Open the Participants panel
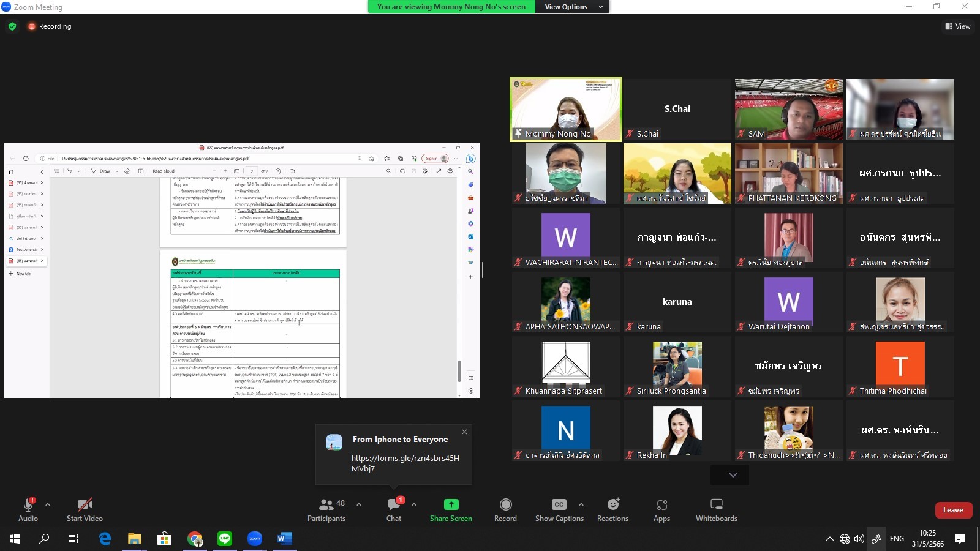980x551 pixels. coord(326,509)
